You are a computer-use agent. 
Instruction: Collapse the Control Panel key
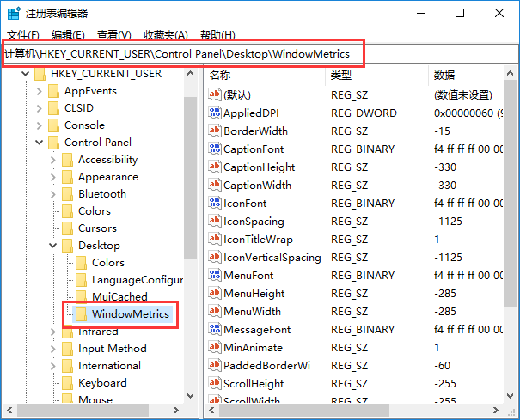[40, 143]
